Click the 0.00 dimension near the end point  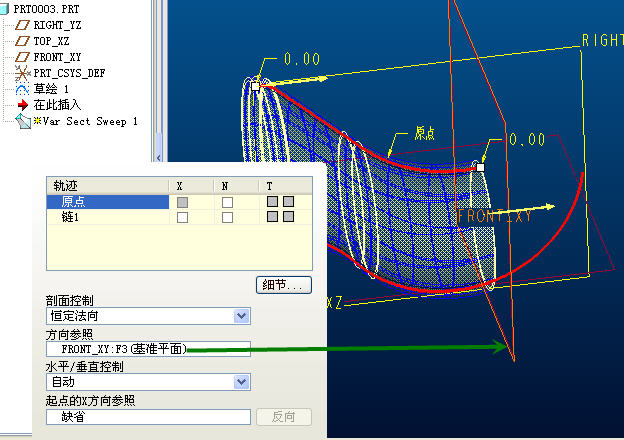[527, 140]
